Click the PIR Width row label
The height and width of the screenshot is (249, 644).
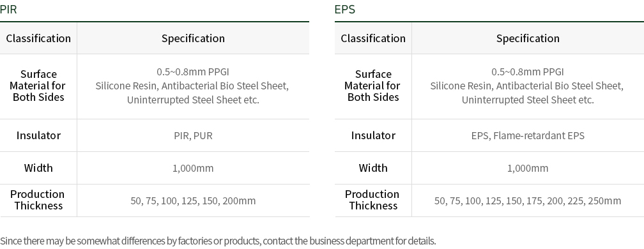pos(38,168)
